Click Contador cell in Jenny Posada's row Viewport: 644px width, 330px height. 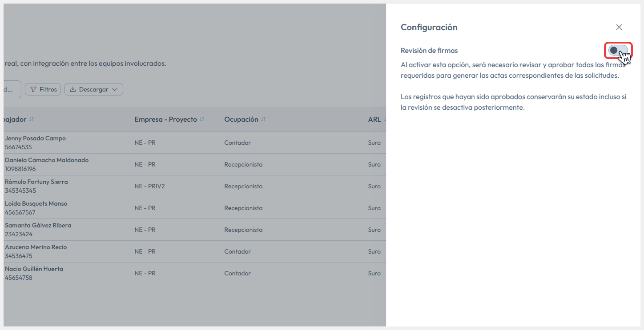point(237,143)
